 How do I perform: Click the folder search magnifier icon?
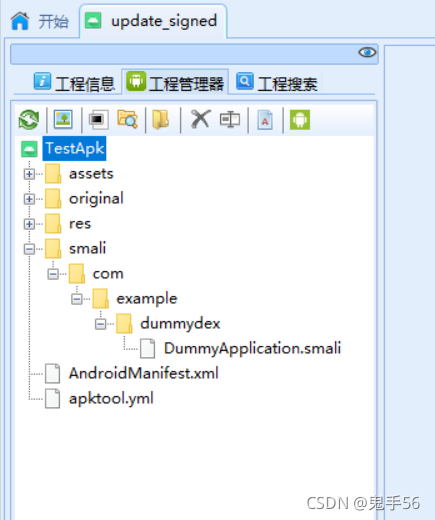tap(127, 119)
